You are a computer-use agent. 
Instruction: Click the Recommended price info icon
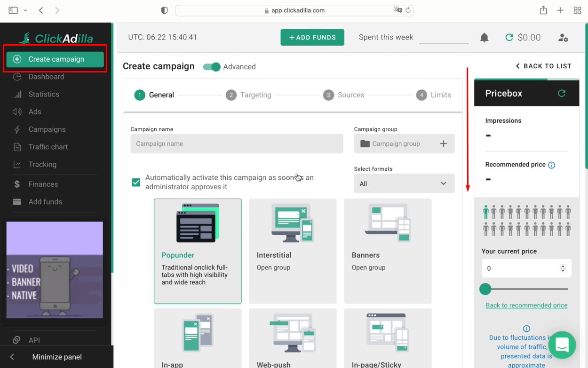(552, 165)
